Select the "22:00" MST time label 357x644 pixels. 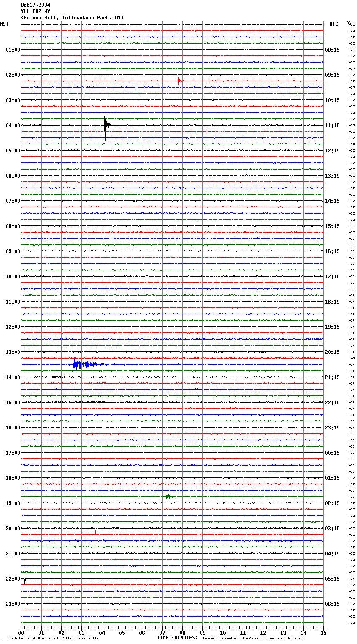coord(13,579)
